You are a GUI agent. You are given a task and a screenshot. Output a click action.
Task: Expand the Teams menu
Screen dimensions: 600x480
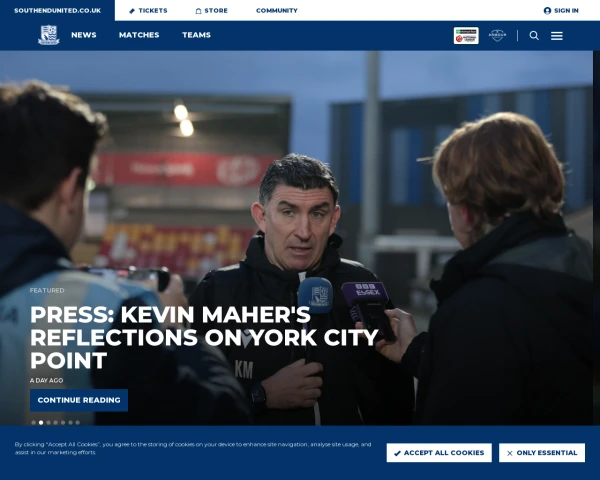click(x=196, y=35)
